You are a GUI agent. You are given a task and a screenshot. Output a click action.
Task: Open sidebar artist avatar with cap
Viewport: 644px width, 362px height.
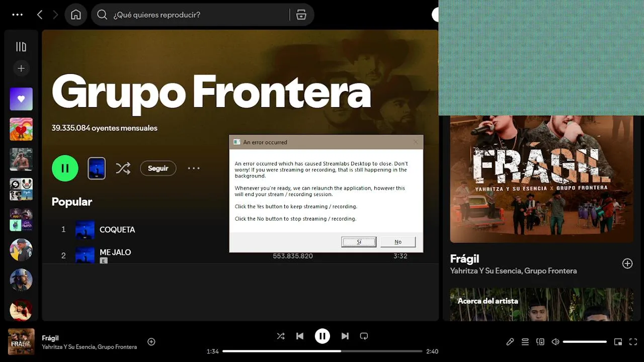coord(21,250)
